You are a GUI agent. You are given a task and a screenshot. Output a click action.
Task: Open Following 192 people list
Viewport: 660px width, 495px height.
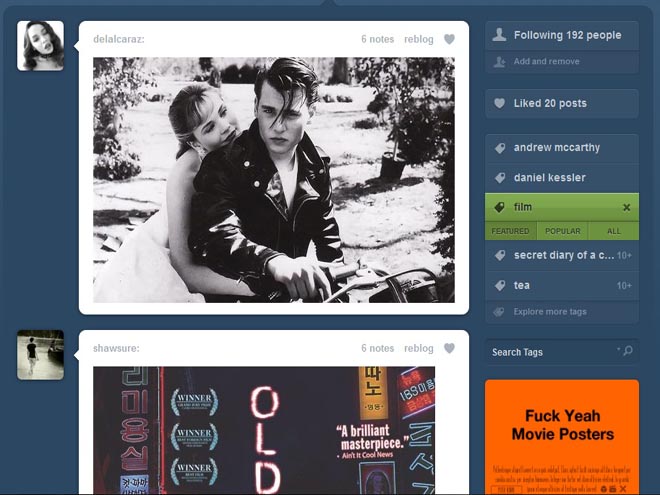coord(566,35)
